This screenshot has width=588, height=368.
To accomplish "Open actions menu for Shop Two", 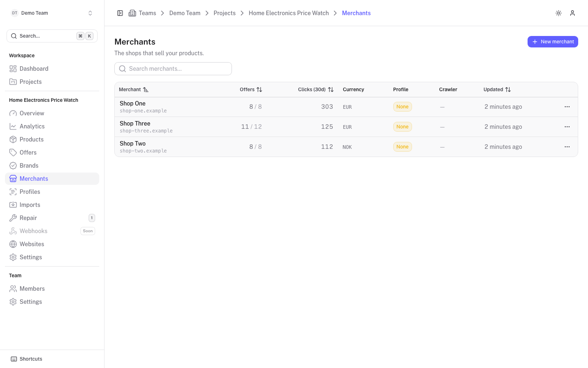I will tap(567, 147).
